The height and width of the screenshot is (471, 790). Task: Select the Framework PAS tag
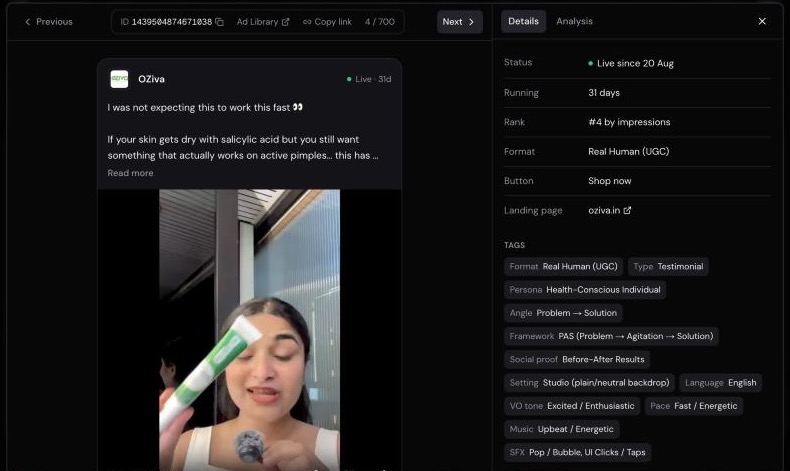tap(611, 336)
